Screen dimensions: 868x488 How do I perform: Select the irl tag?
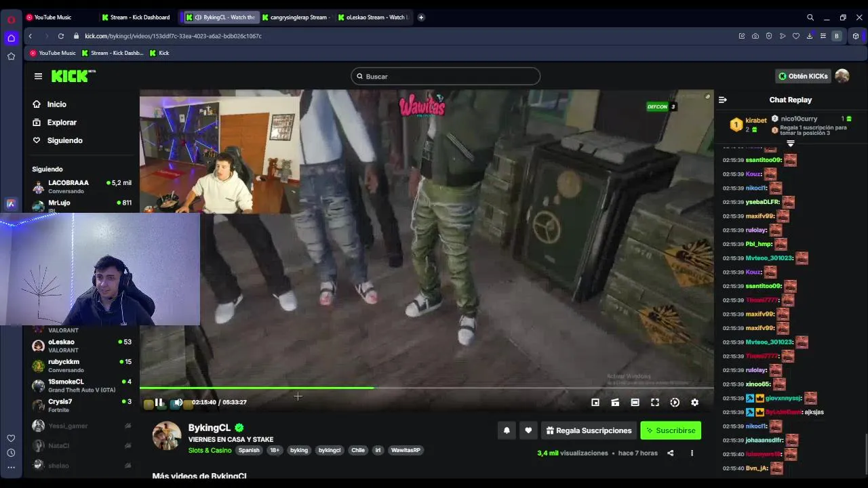(x=378, y=450)
